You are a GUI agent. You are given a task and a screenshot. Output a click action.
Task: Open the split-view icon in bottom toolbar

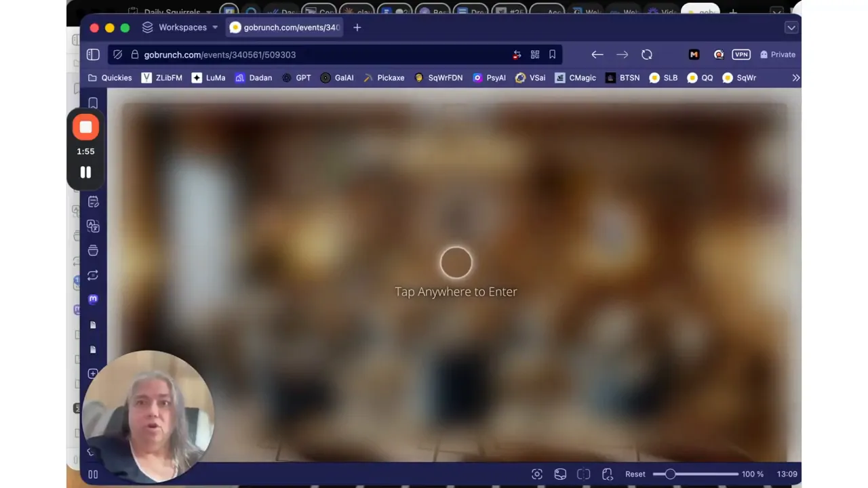click(584, 474)
